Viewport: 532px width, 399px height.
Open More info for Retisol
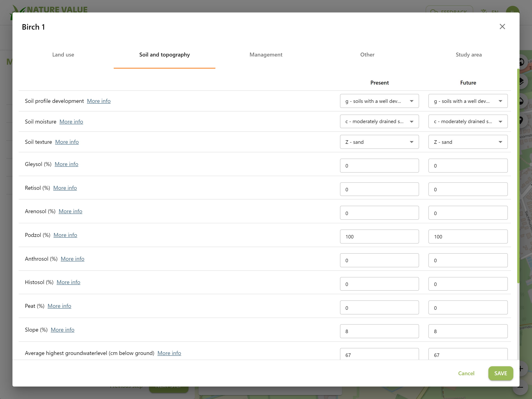point(65,188)
